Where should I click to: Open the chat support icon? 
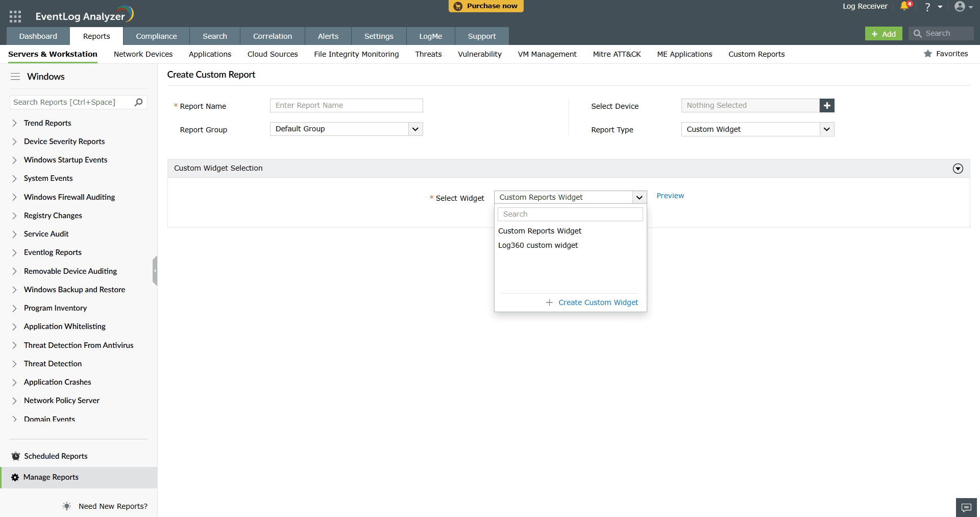(x=966, y=507)
